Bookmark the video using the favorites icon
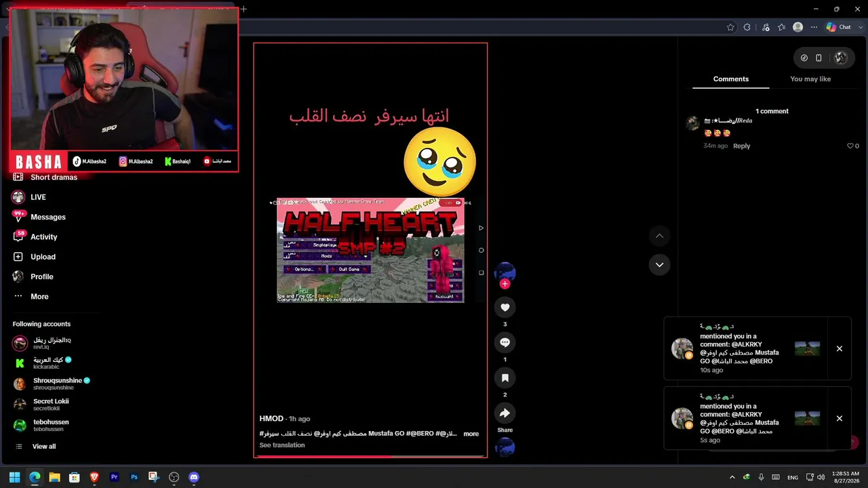 (505, 378)
